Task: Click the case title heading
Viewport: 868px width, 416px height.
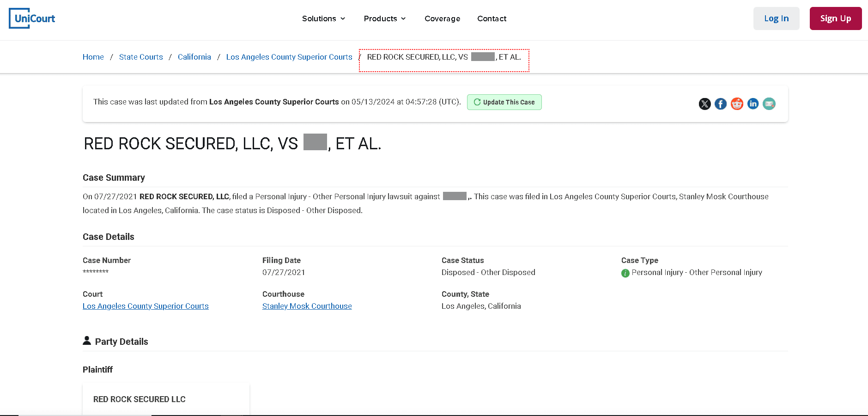Action: (x=232, y=144)
